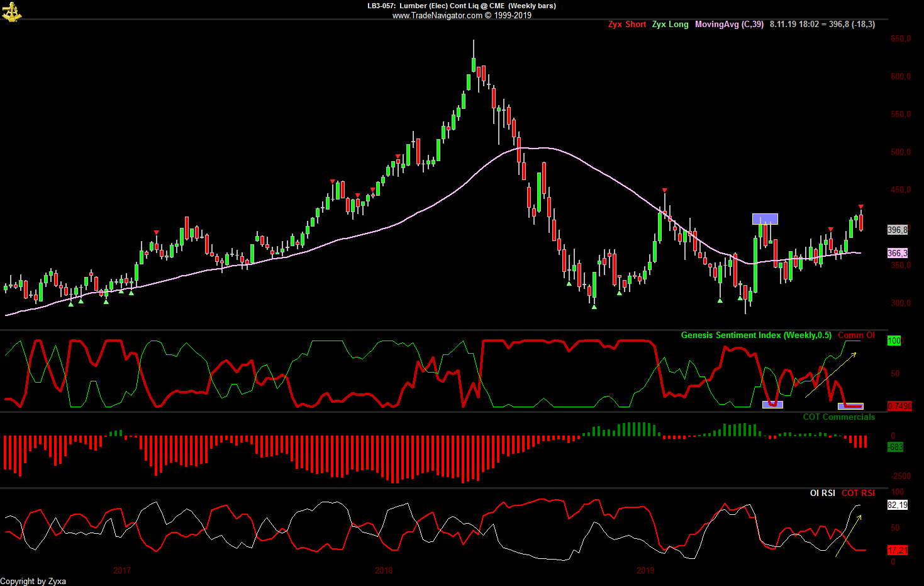The image size is (924, 586).
Task: Select the OI RSI legend label
Action: pos(822,493)
